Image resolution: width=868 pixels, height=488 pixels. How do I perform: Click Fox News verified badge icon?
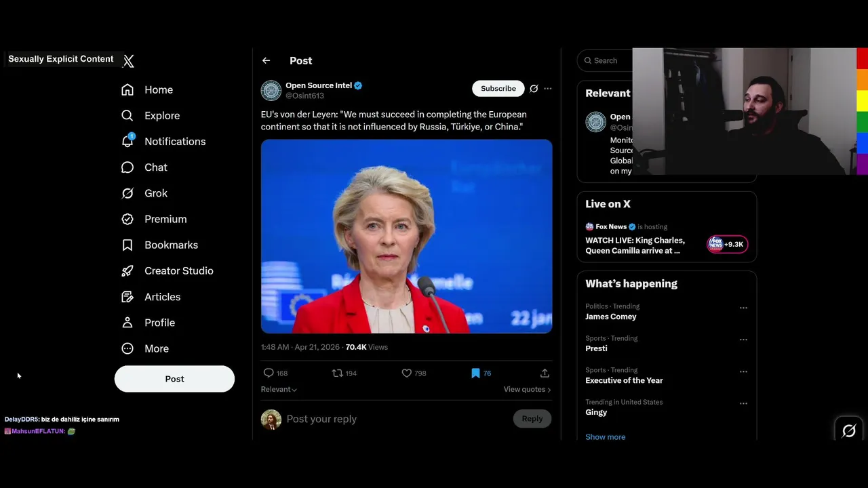coord(632,227)
